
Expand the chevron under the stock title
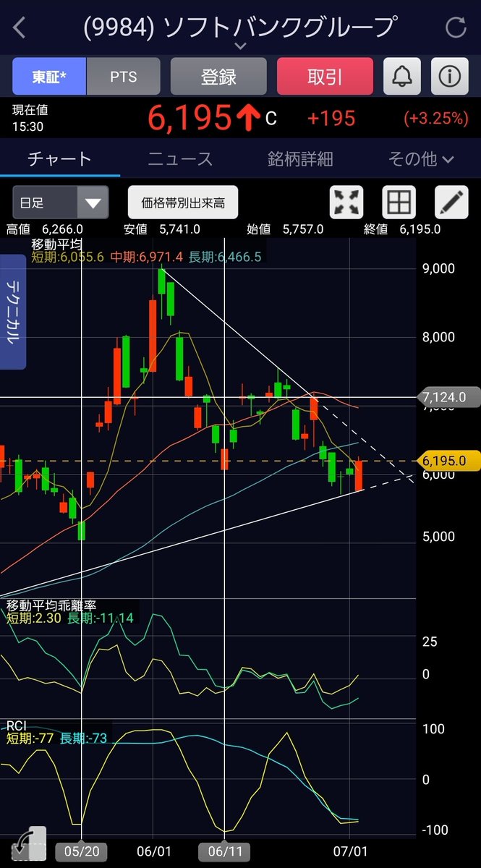click(240, 46)
